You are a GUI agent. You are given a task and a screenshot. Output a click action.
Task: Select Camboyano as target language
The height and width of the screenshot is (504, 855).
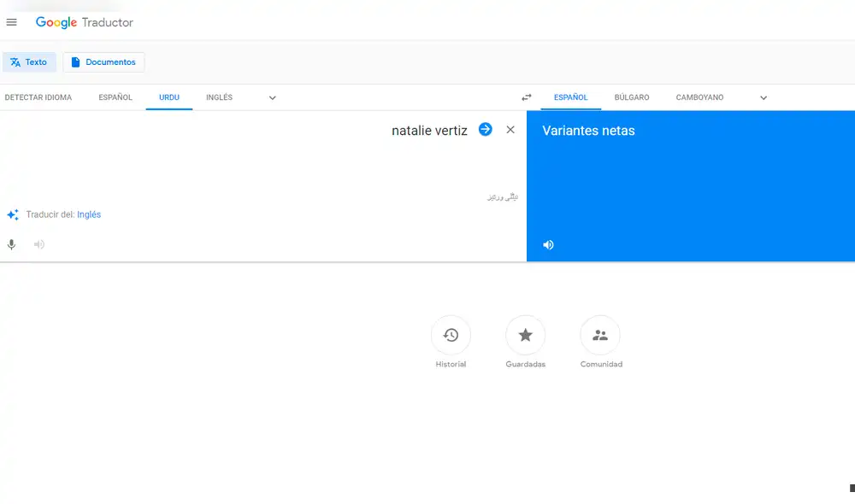tap(699, 97)
